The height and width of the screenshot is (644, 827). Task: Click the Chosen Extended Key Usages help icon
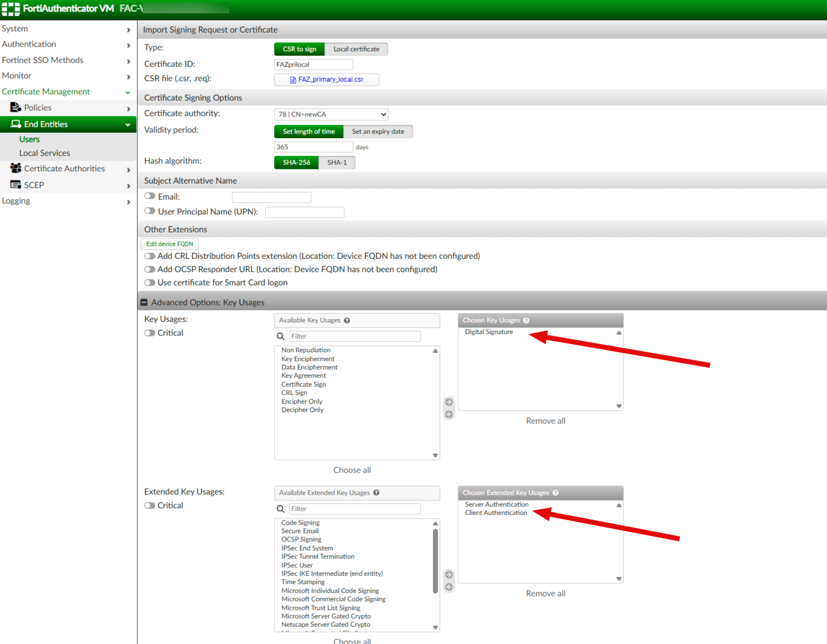[x=555, y=493]
